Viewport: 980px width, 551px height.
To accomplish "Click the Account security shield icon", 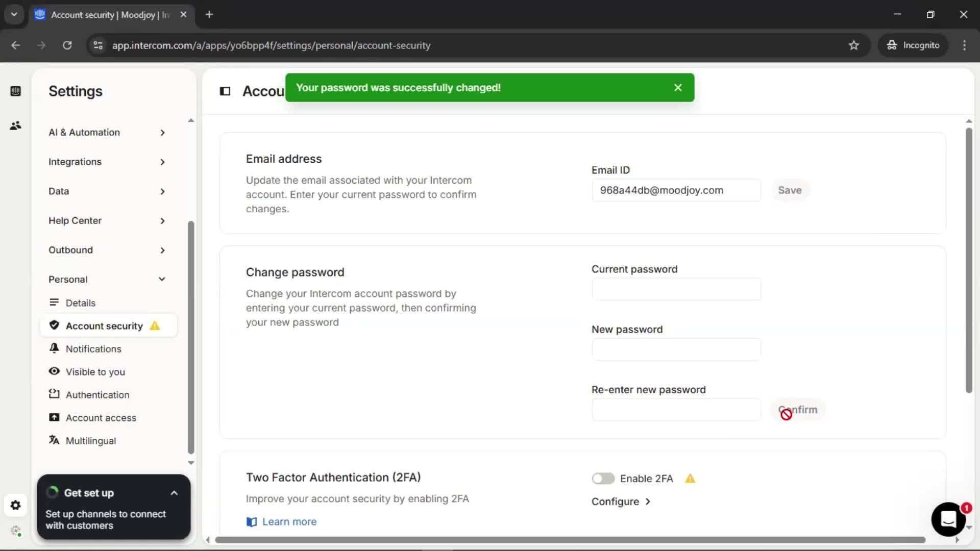I will click(54, 325).
